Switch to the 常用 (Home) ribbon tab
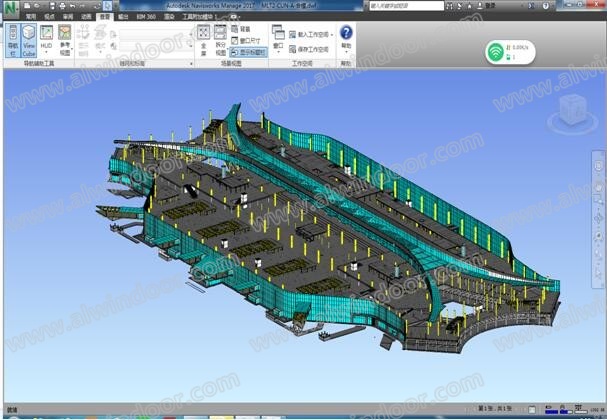 [31, 17]
